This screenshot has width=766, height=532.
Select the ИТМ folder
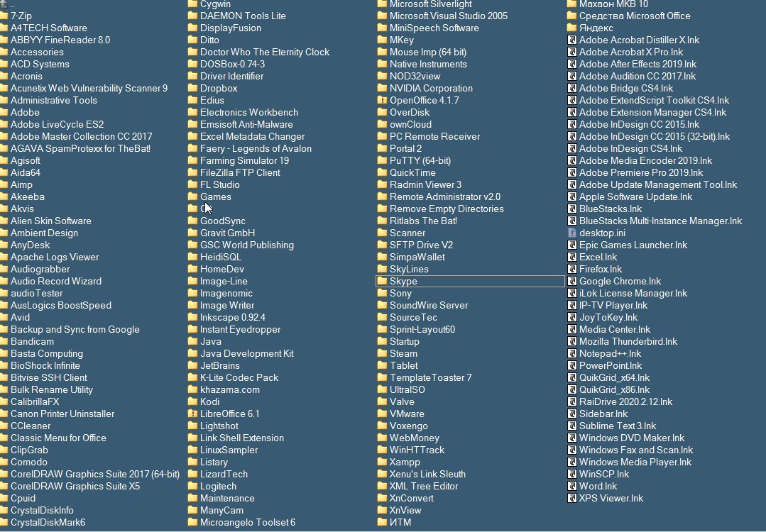point(400,522)
